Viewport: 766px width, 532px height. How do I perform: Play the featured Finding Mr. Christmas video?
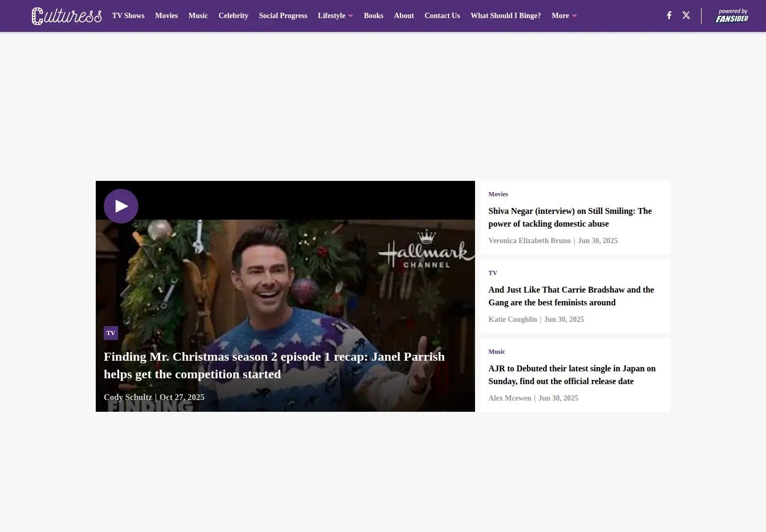click(121, 206)
